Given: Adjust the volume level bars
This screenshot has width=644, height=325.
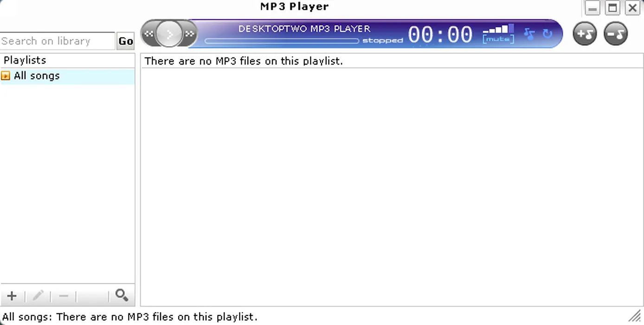Looking at the screenshot, I should coord(498,29).
